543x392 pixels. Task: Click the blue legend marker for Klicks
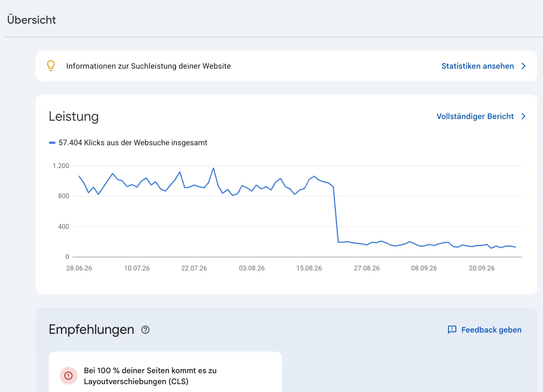52,143
